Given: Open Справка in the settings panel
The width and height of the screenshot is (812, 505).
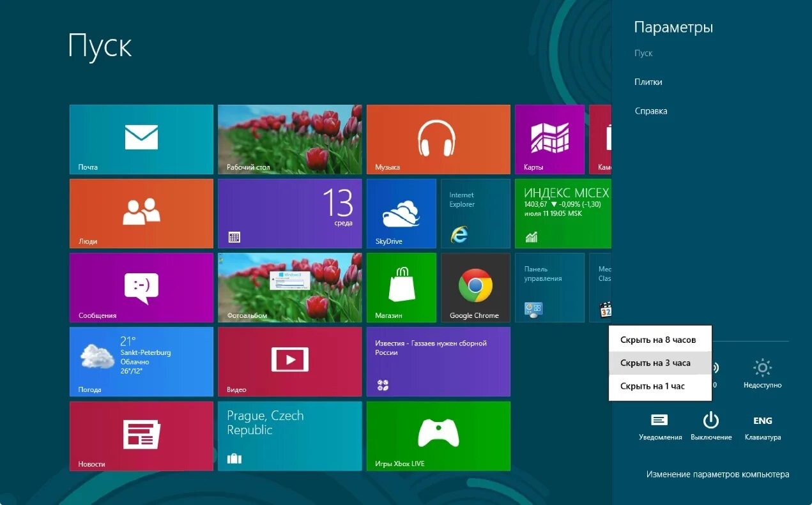Looking at the screenshot, I should (x=650, y=111).
